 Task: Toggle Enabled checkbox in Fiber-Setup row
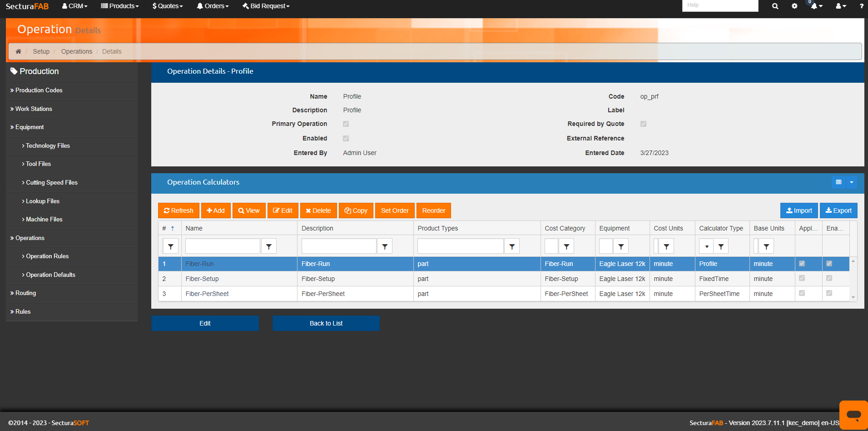click(x=829, y=278)
